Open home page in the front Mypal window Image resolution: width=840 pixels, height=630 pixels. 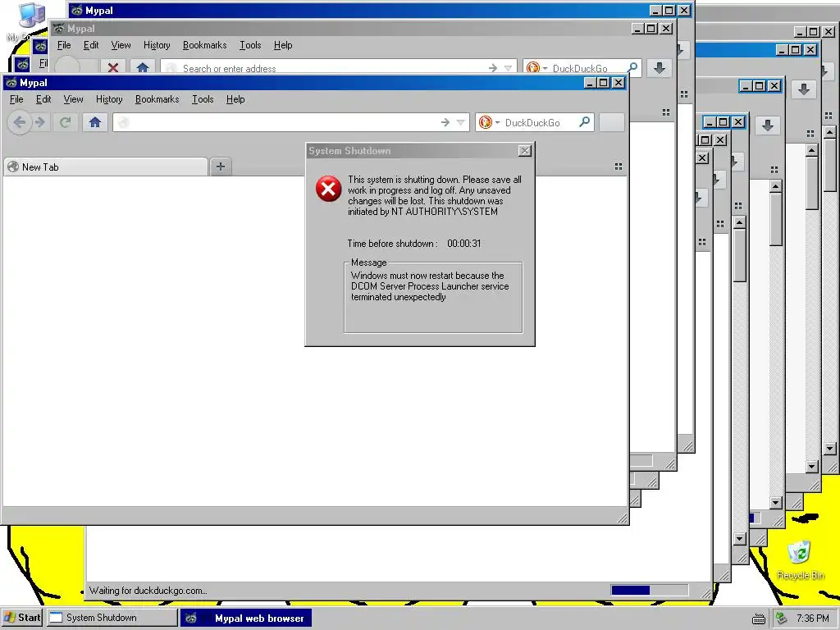(x=95, y=123)
